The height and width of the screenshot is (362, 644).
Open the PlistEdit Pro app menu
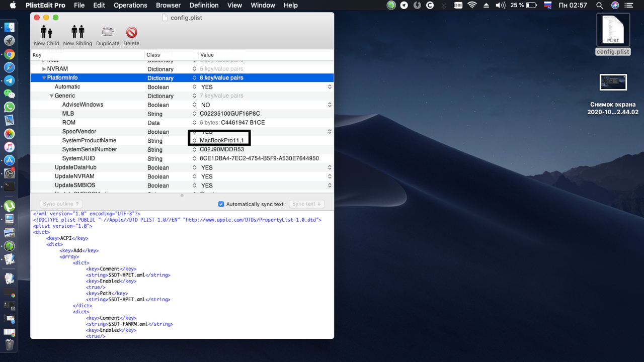45,5
